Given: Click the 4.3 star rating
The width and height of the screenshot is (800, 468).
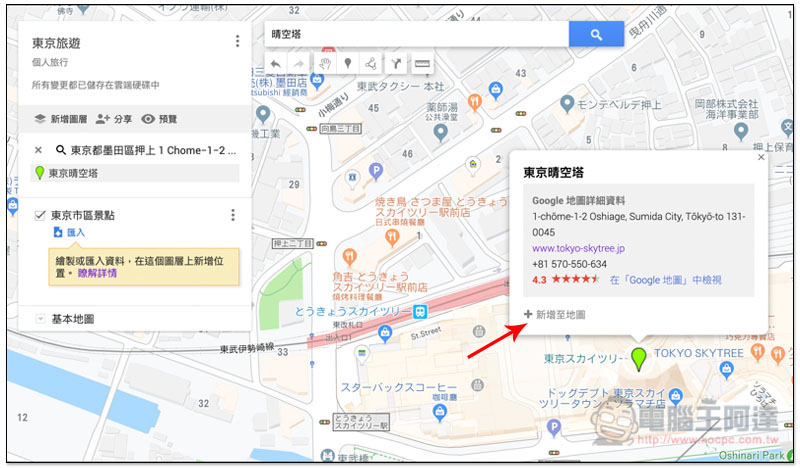Looking at the screenshot, I should click(x=565, y=280).
